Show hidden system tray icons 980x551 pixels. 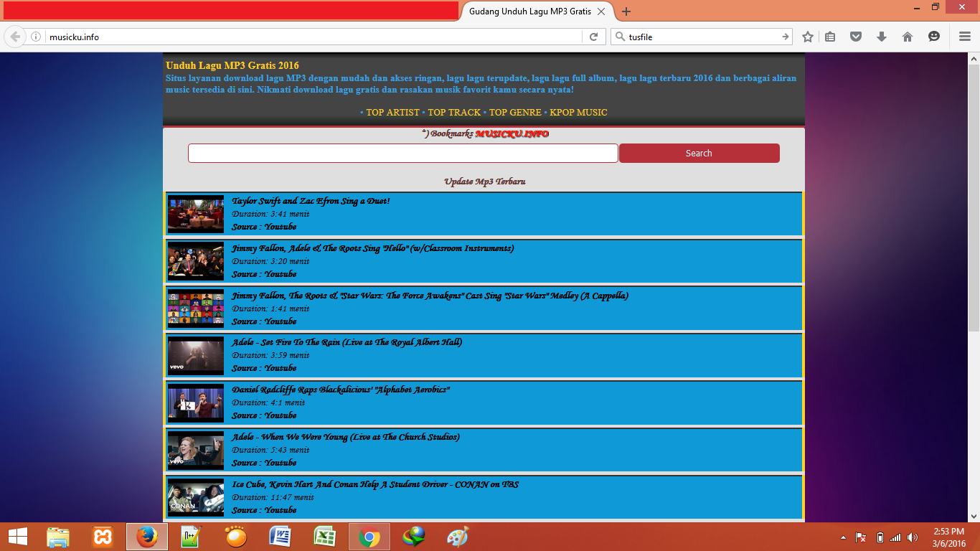click(x=844, y=537)
